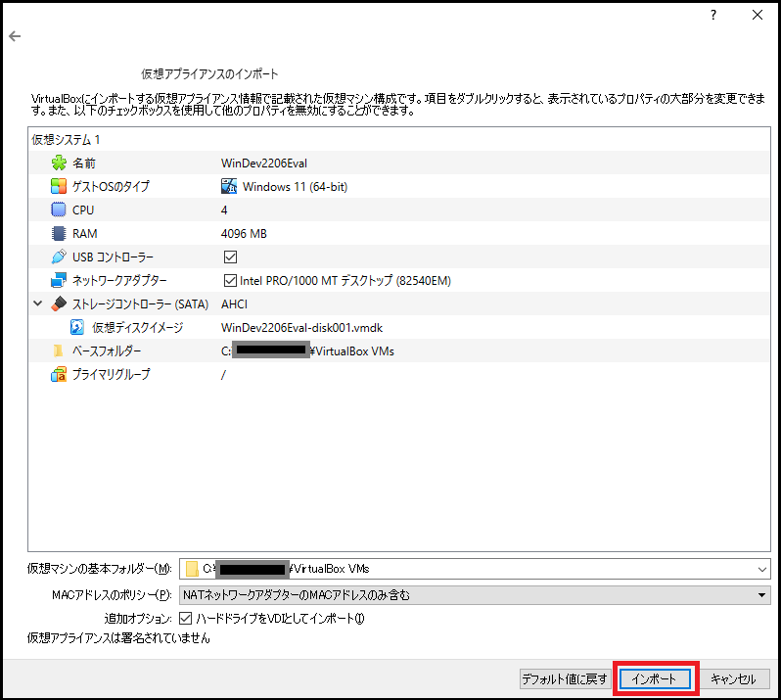Click the guest OS type icon
The height and width of the screenshot is (700, 781).
point(59,186)
